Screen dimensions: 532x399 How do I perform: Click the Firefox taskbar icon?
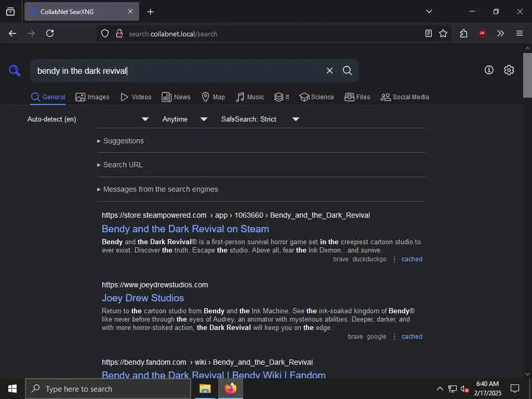[x=230, y=389]
